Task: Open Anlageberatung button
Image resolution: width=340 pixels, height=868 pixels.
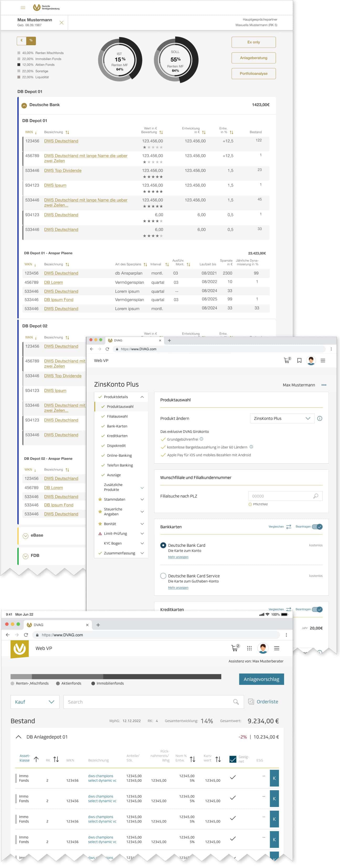Action: [x=253, y=58]
